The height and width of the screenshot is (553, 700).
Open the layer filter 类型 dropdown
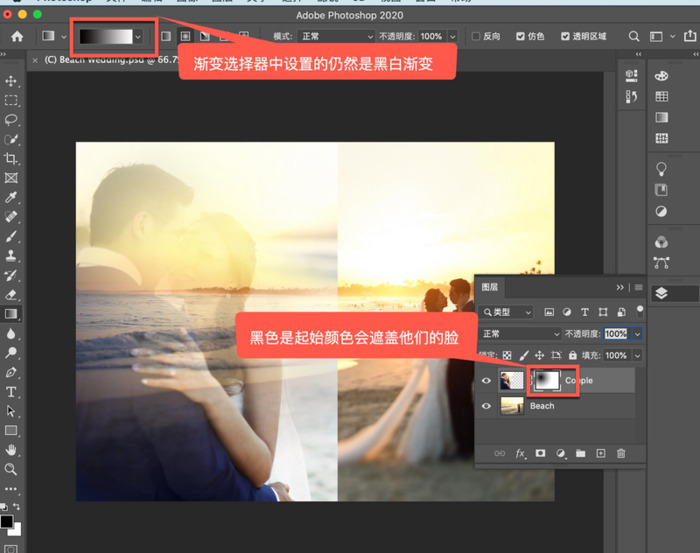tap(506, 312)
